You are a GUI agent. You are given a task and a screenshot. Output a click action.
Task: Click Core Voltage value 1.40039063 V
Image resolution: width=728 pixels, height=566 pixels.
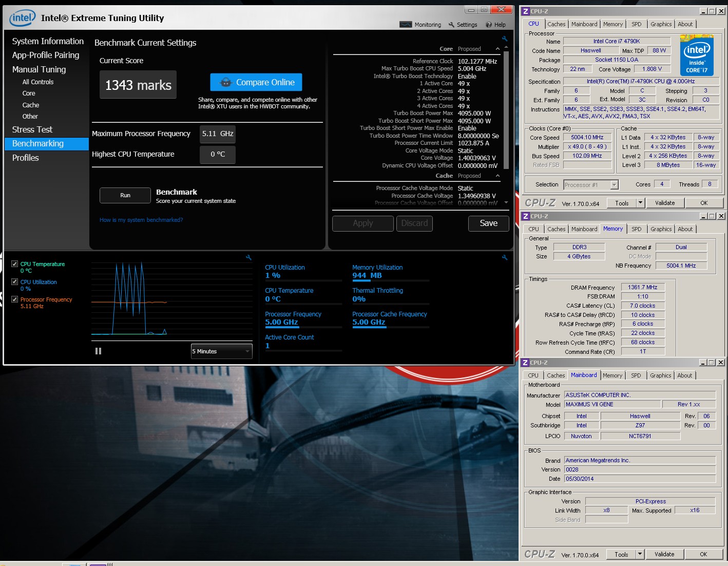click(x=477, y=158)
